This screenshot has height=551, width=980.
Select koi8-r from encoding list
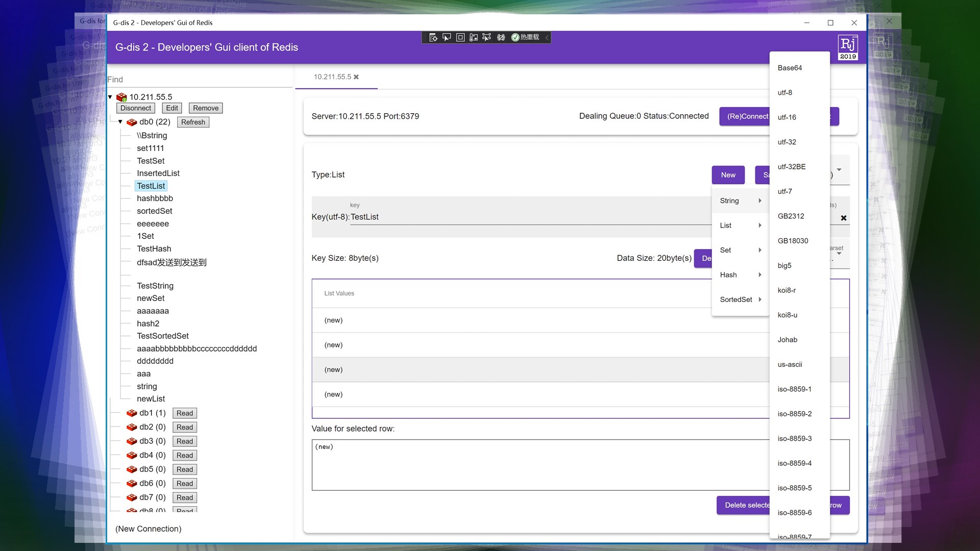point(799,290)
